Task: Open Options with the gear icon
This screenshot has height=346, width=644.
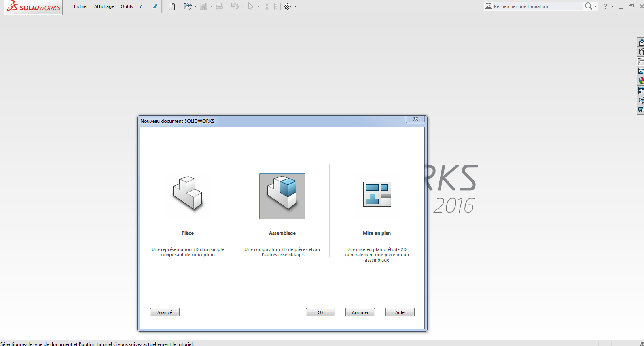Action: coord(288,6)
